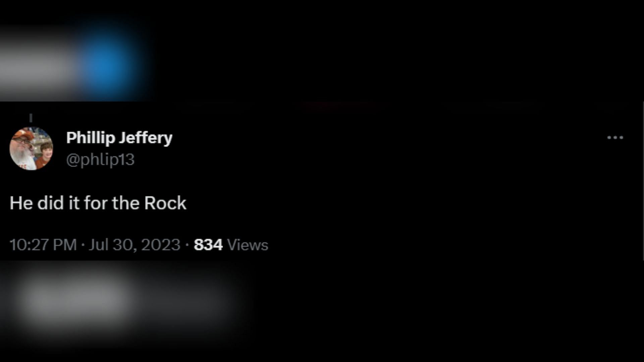Image resolution: width=644 pixels, height=362 pixels.
Task: Open the 10:27 PM timestamp link
Action: (x=43, y=245)
